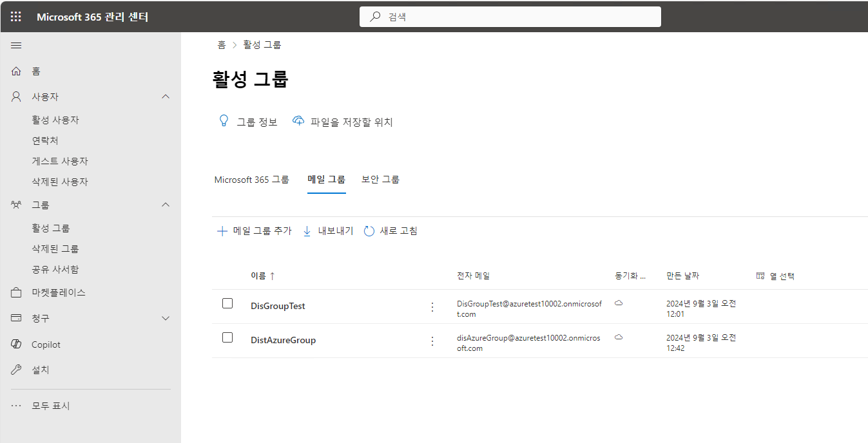Click disAzureGroup@azuretest10002 email text
This screenshot has width=868, height=443.
pos(528,343)
